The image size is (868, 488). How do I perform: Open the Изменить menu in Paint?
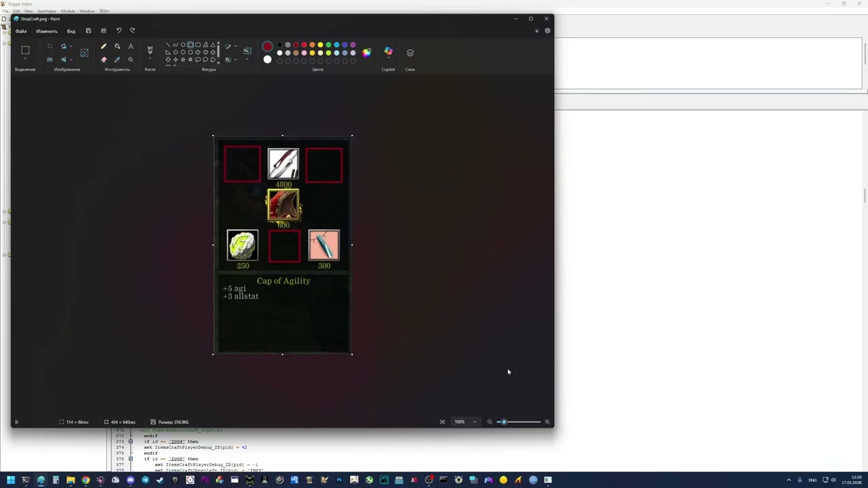(47, 30)
